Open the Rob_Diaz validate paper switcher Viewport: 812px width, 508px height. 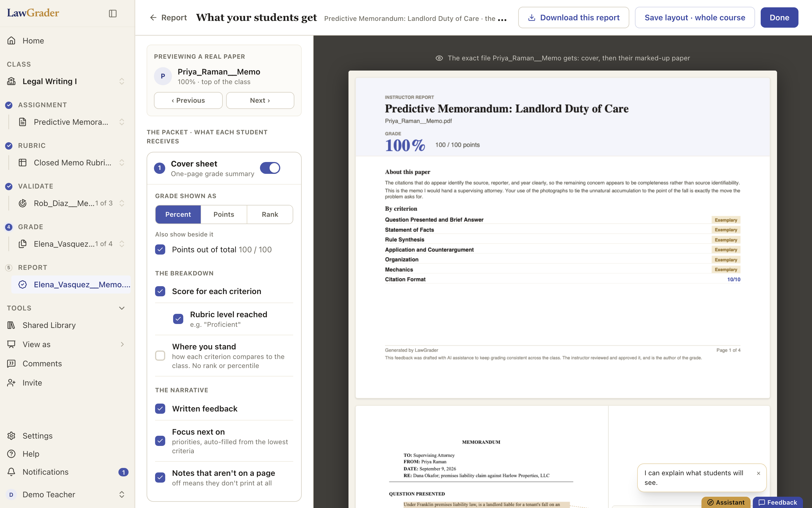pos(122,203)
